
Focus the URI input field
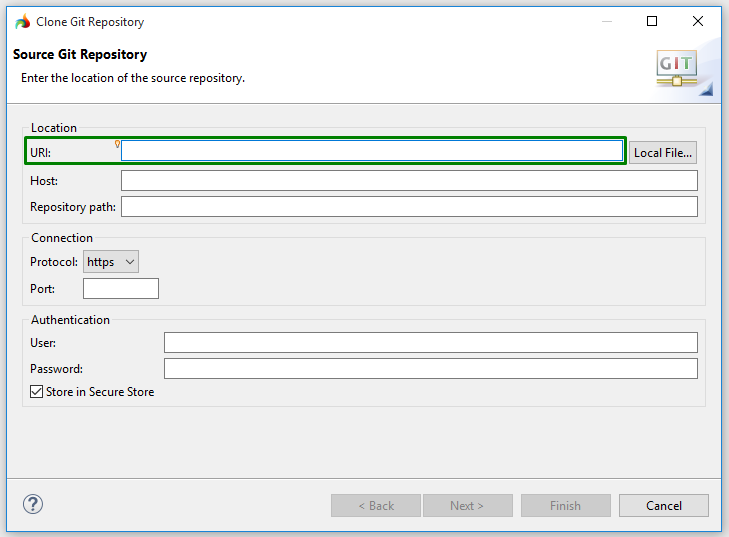point(372,151)
